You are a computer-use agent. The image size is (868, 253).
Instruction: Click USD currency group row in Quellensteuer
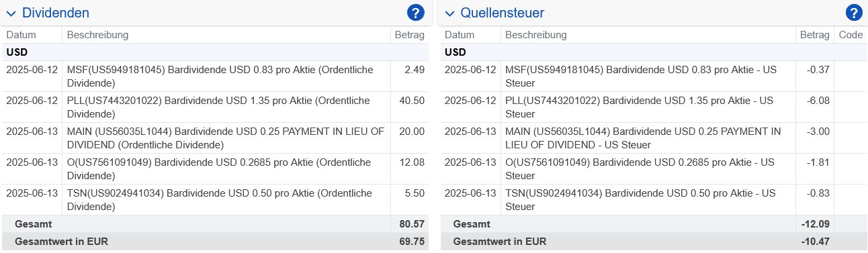[x=654, y=52]
